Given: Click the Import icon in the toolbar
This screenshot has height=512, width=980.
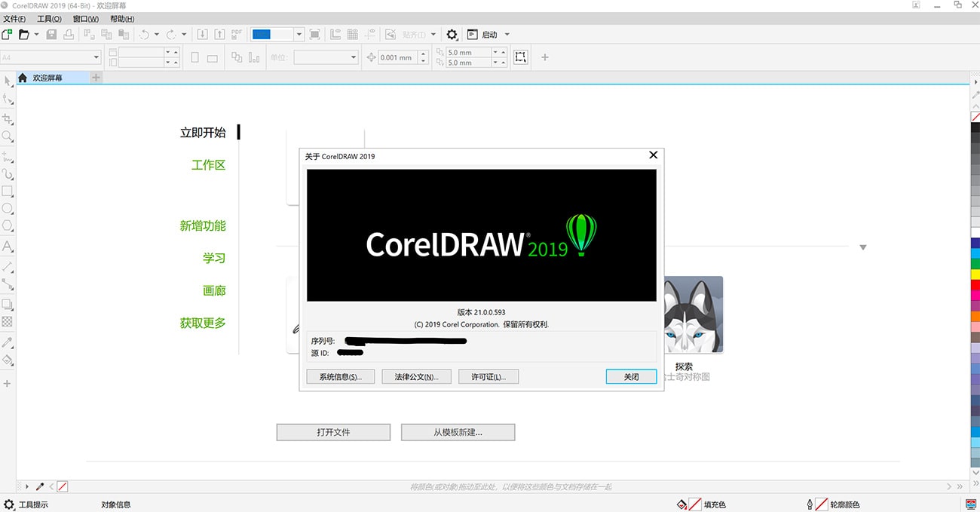Looking at the screenshot, I should pyautogui.click(x=202, y=34).
